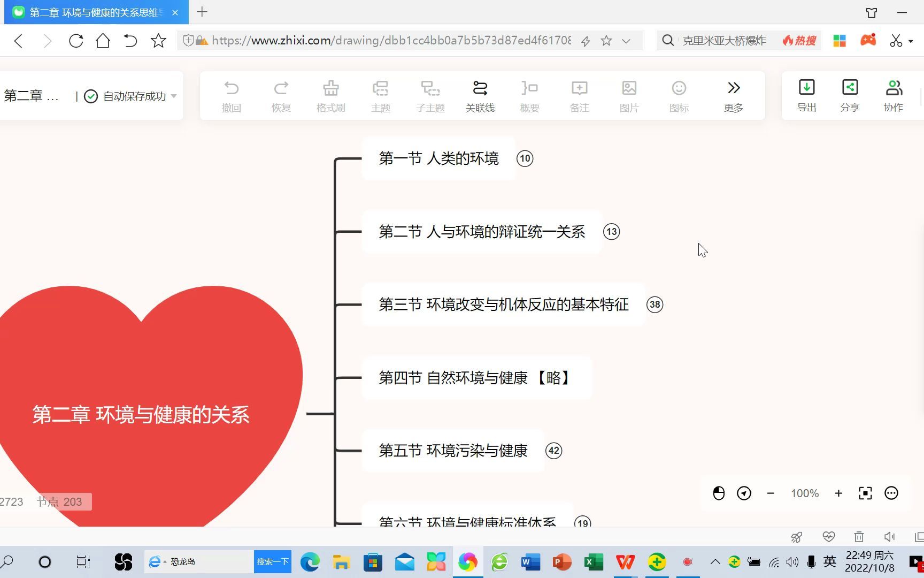This screenshot has height=578, width=924.
Task: Show hidden system tray icons
Action: (715, 562)
